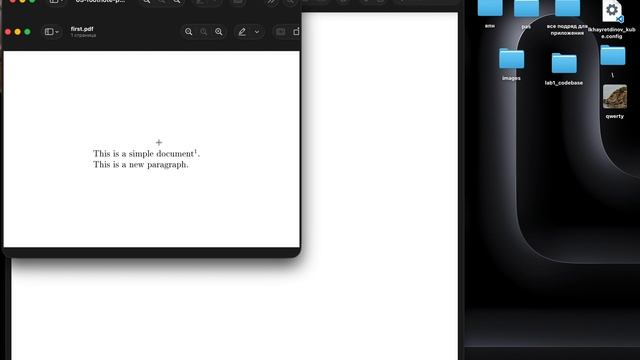The image size is (640, 360).
Task: Click the '1 страница' subtitle text
Action: (83, 36)
